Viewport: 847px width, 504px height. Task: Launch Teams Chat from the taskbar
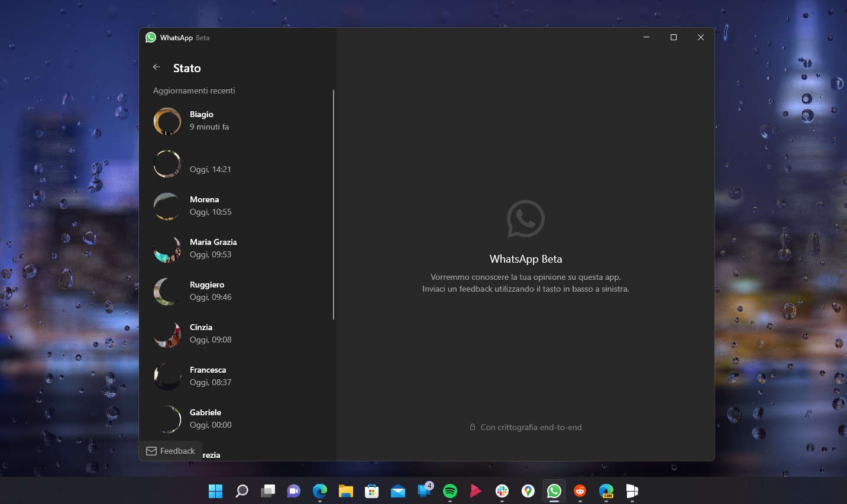pos(294,491)
